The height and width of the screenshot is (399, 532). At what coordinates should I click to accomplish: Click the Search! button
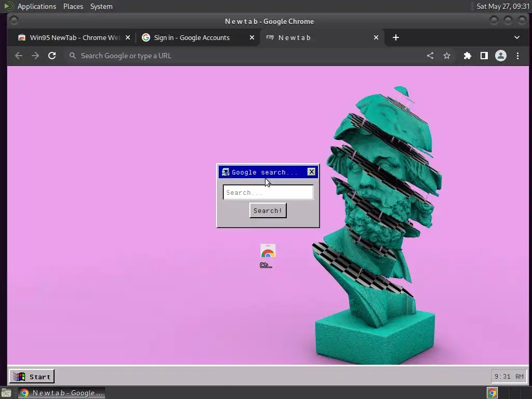268,211
